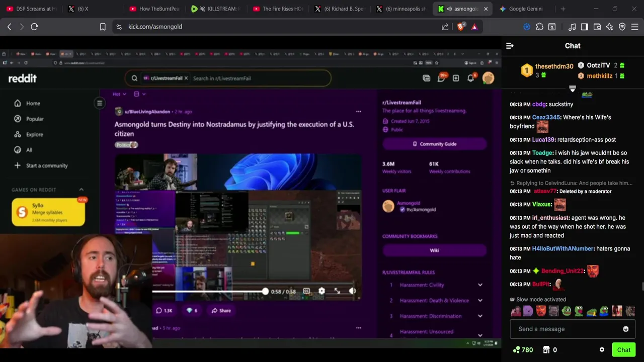Open the emoji picker in the message box

(626, 329)
